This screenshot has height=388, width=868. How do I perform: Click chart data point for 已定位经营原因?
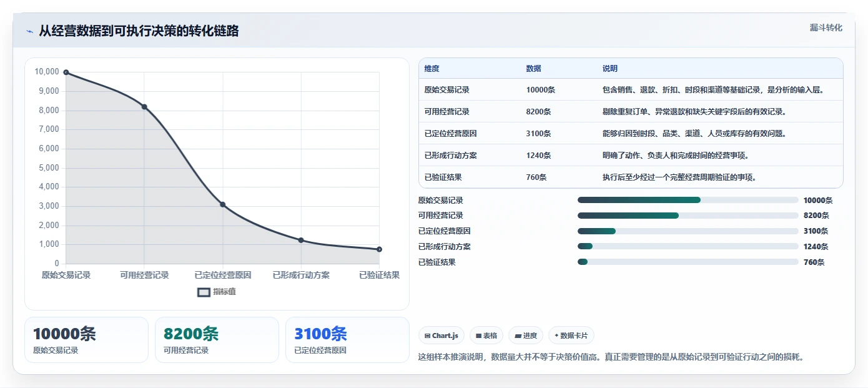tap(223, 204)
